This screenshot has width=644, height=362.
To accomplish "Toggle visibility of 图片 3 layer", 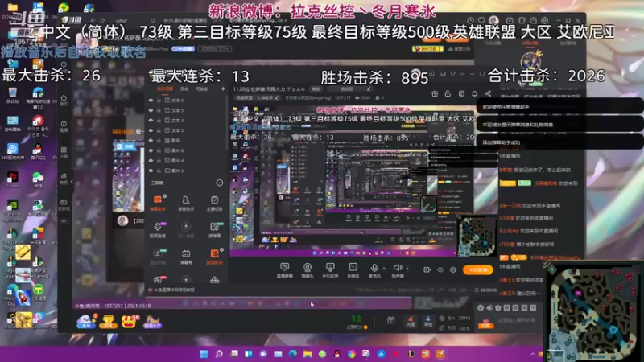I will [151, 171].
